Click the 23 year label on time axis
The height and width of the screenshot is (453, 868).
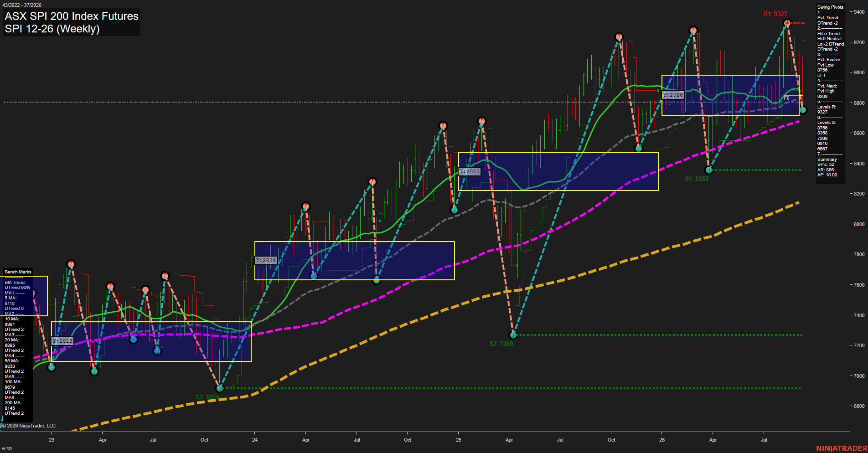pos(52,440)
